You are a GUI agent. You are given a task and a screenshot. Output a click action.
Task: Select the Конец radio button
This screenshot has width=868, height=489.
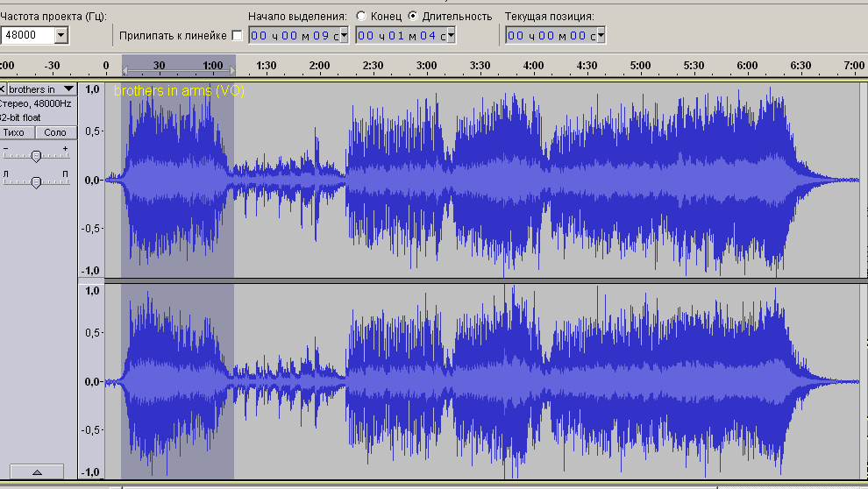(361, 17)
